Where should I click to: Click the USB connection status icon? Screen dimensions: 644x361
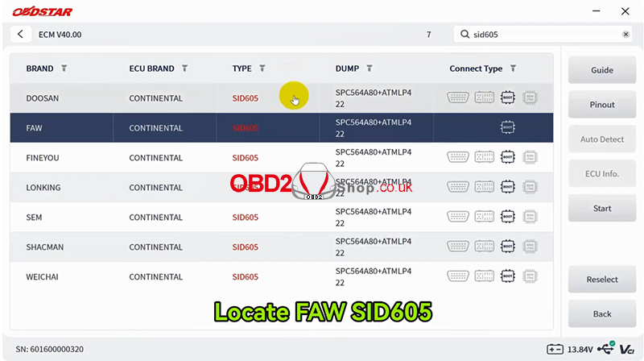coord(606,348)
